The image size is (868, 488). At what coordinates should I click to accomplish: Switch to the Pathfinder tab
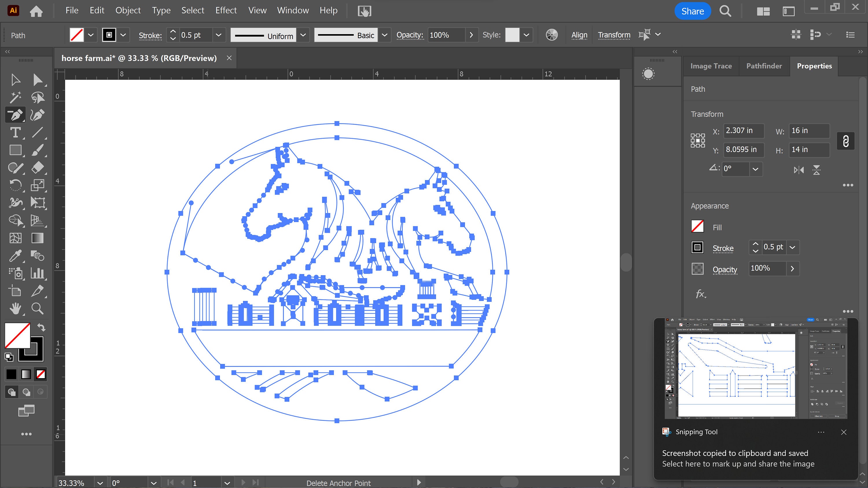pyautogui.click(x=764, y=66)
